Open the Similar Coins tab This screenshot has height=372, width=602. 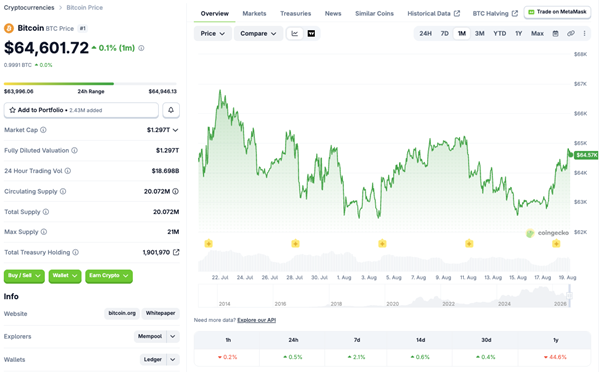(374, 13)
